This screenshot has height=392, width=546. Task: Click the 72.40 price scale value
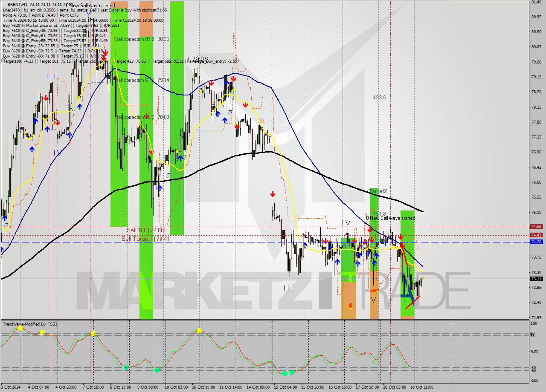tap(536, 303)
